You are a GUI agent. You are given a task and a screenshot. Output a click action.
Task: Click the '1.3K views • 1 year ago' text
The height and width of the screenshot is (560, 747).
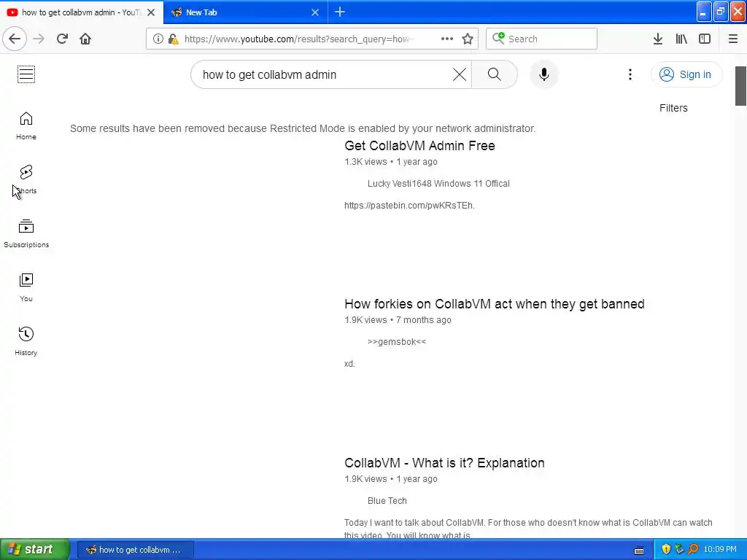click(391, 161)
